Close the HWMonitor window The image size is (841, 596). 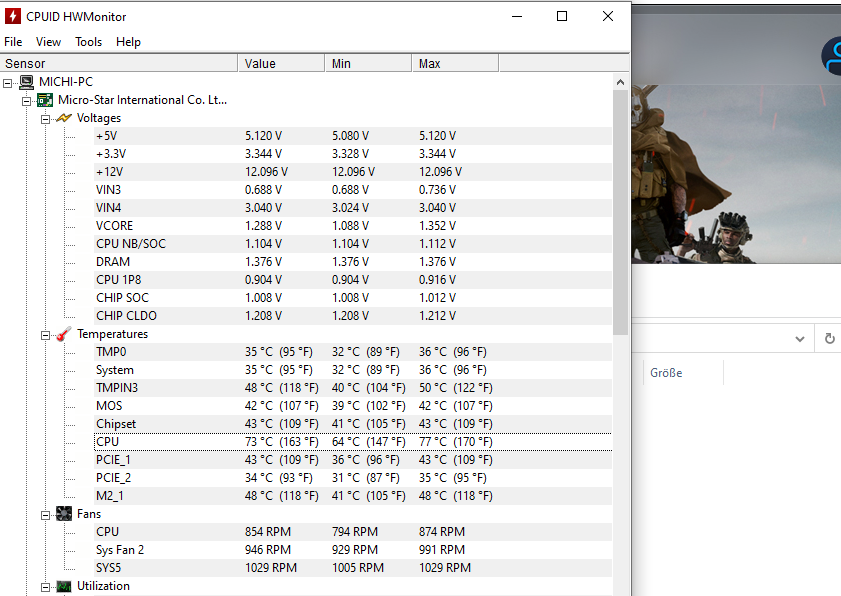coord(608,17)
